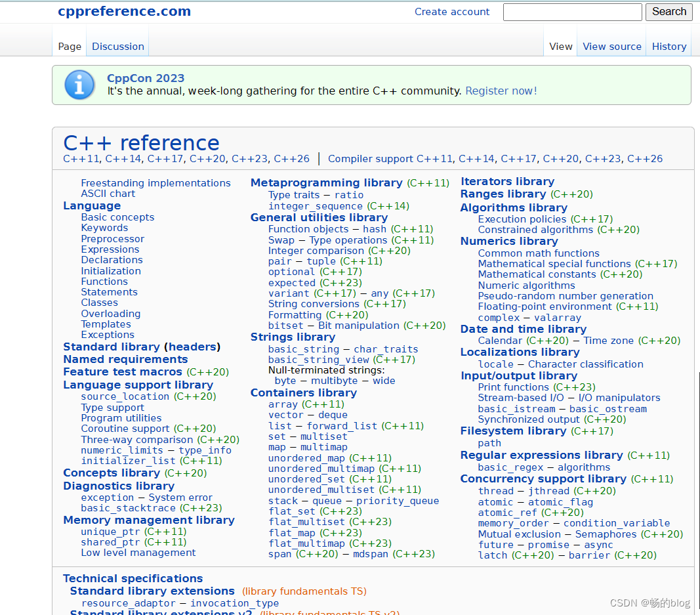The width and height of the screenshot is (700, 615).
Task: Open the Language section heading
Action: click(92, 206)
